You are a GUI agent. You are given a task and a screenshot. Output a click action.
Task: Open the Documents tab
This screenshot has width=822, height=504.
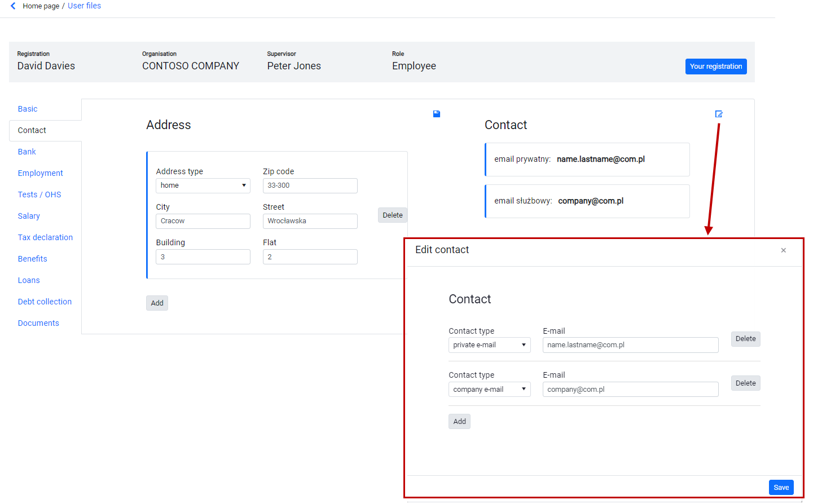click(x=38, y=323)
